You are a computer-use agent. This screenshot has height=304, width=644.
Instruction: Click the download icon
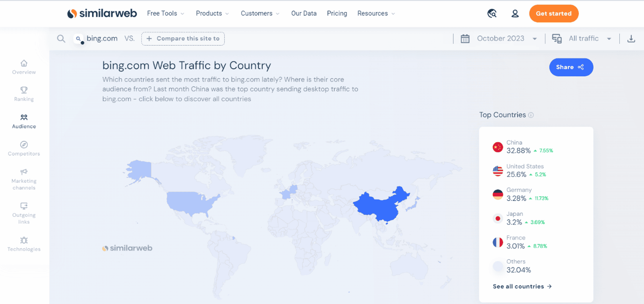[631, 39]
